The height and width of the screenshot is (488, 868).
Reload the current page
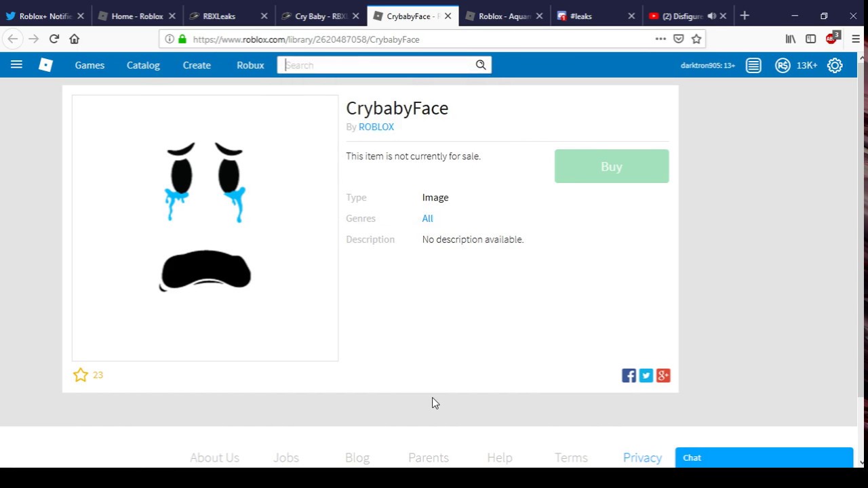[54, 39]
